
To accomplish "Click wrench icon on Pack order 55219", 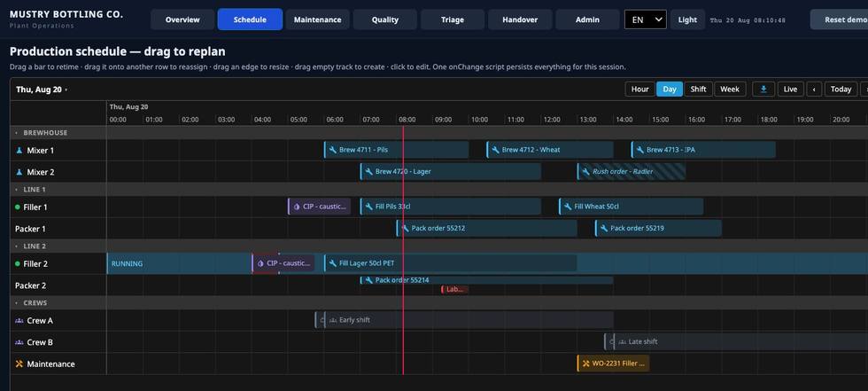I will (x=604, y=228).
